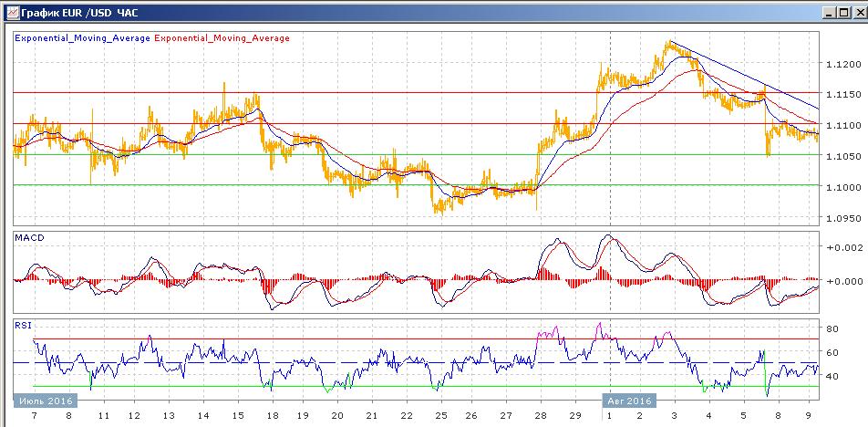
Task: Select the red horizontal line at 1.1150
Action: pyautogui.click(x=415, y=93)
